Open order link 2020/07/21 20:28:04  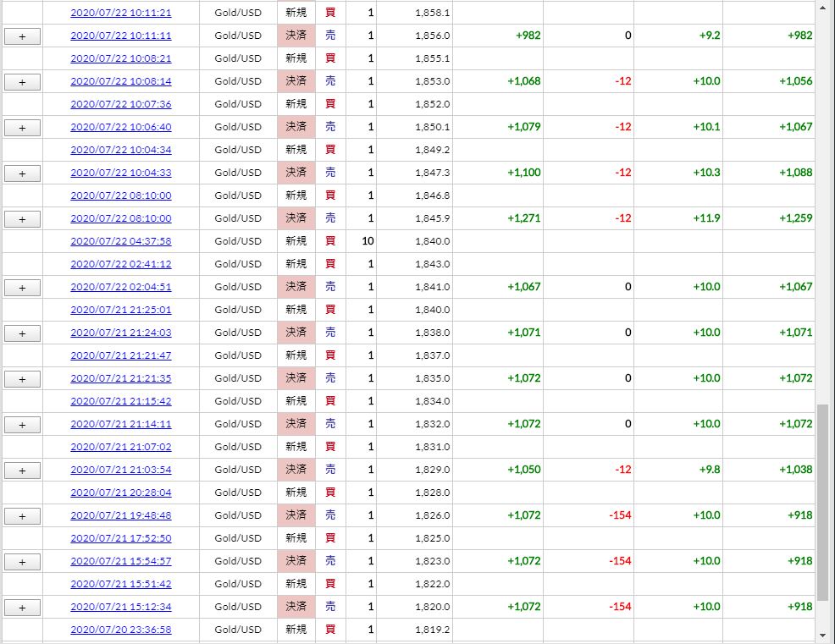(x=121, y=493)
